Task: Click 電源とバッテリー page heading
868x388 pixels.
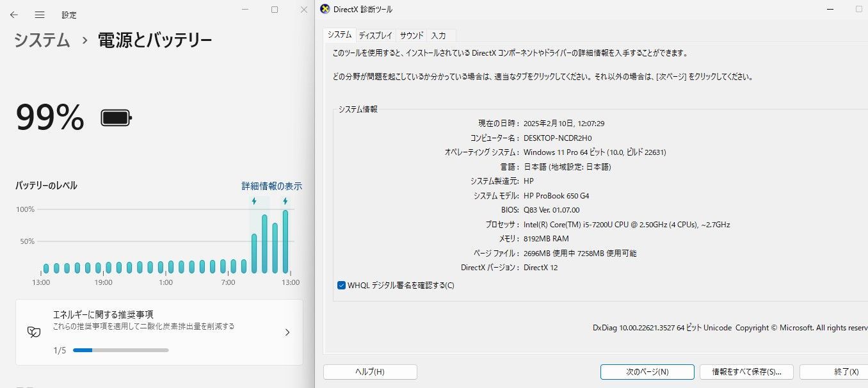Action: click(x=155, y=40)
